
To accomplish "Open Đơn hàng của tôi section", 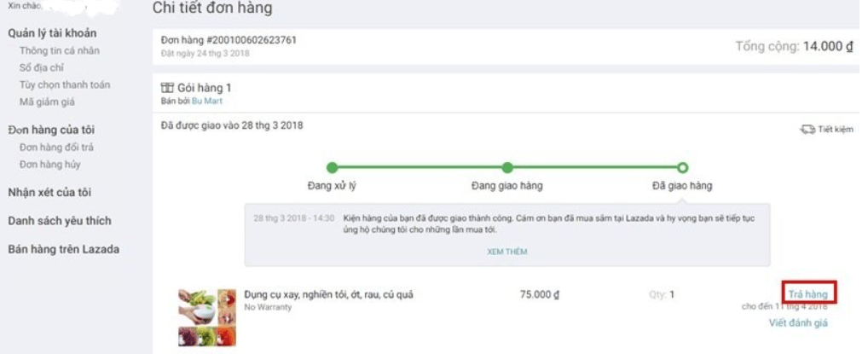I will point(51,130).
